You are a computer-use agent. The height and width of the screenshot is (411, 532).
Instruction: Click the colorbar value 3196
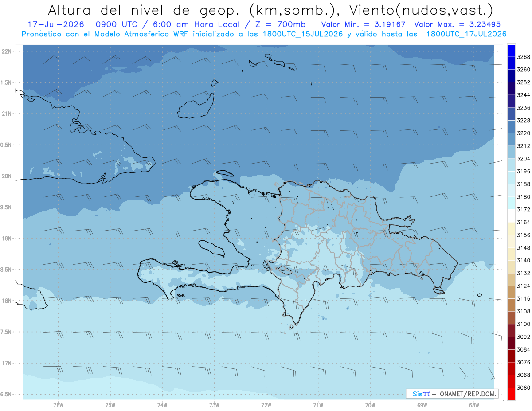click(524, 171)
